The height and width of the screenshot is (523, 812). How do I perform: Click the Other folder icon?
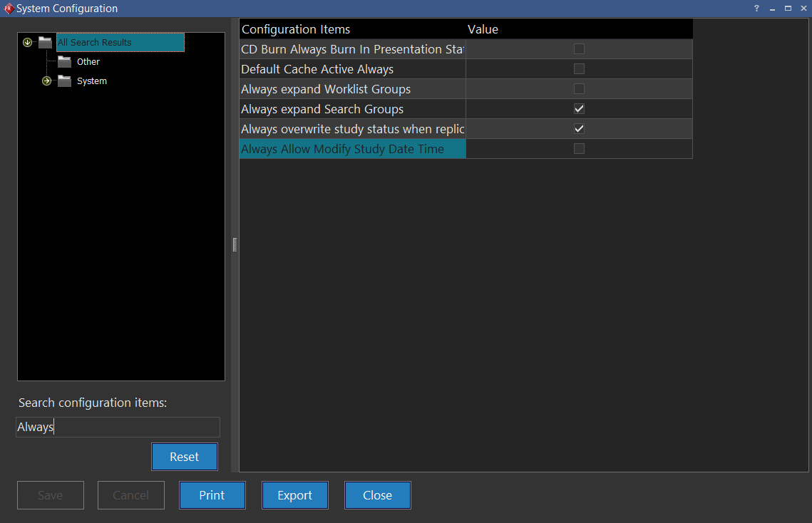(65, 62)
